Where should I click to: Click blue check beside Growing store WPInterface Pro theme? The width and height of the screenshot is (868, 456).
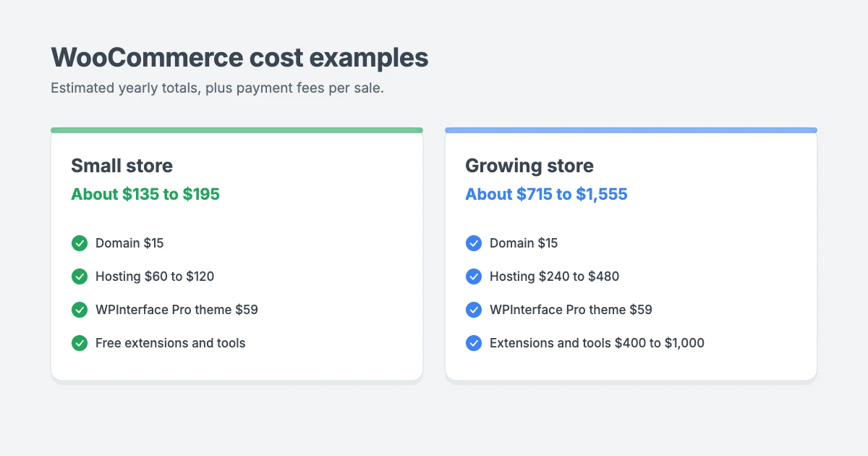pyautogui.click(x=474, y=310)
